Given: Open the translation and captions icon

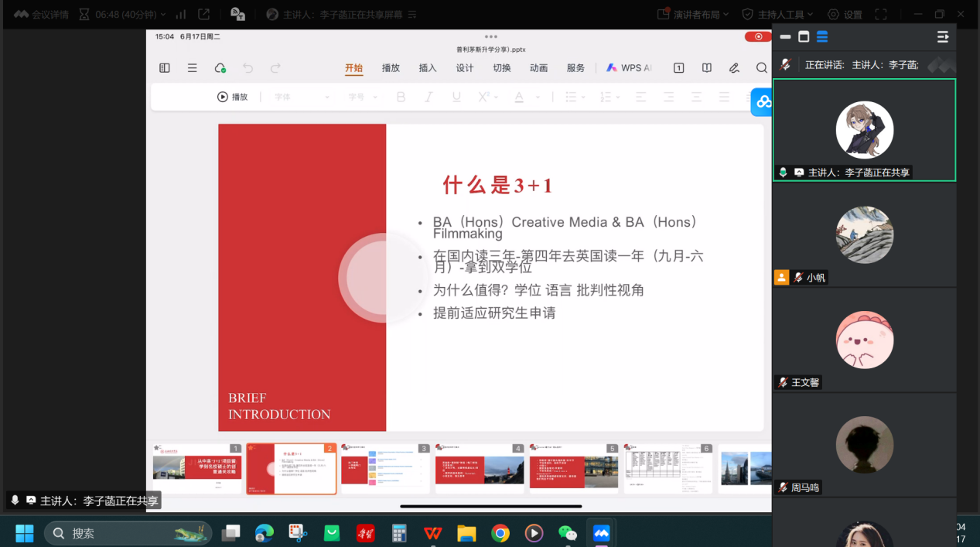Looking at the screenshot, I should click(x=238, y=14).
